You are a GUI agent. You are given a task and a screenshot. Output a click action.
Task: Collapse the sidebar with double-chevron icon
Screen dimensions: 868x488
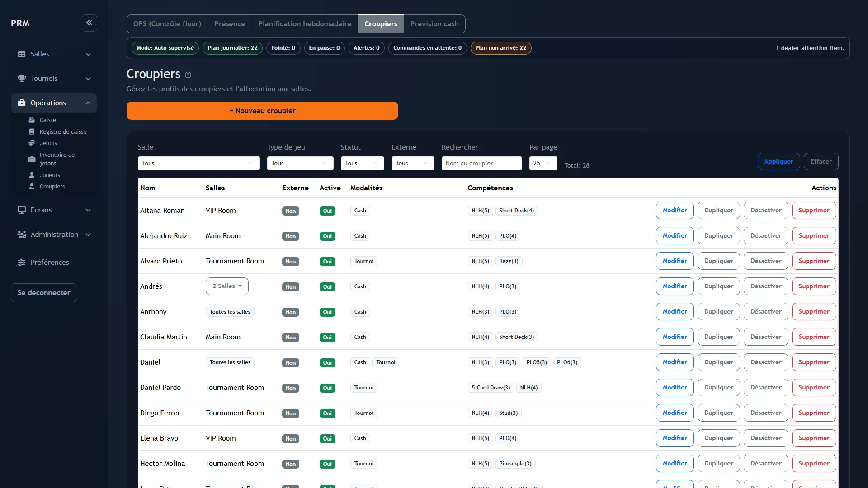click(90, 23)
